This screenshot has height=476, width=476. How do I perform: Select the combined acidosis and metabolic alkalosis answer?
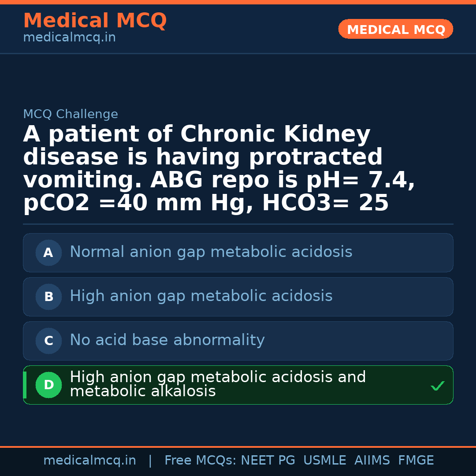click(x=218, y=384)
